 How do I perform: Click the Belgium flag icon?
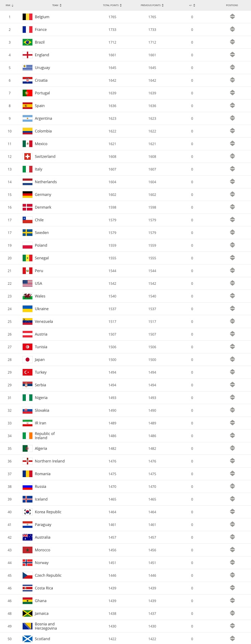(27, 17)
